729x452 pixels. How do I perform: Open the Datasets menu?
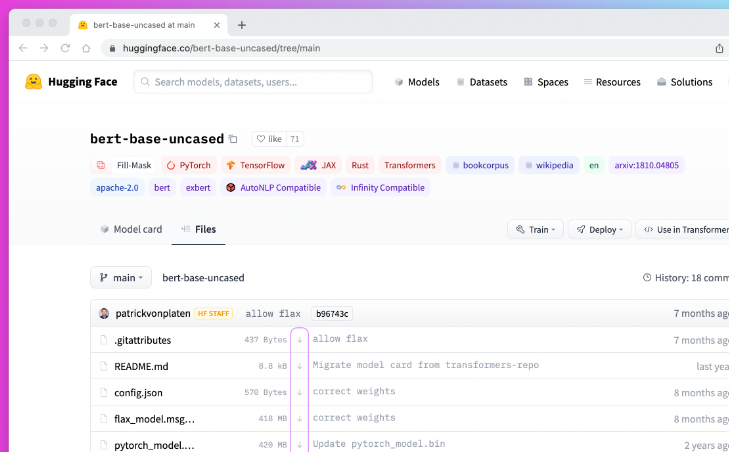(x=482, y=82)
